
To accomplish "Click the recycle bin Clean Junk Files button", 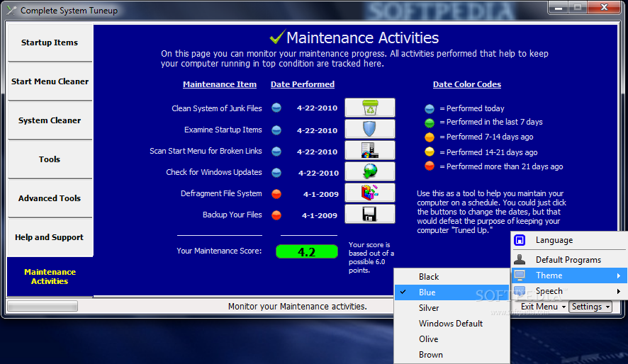I will [x=370, y=108].
